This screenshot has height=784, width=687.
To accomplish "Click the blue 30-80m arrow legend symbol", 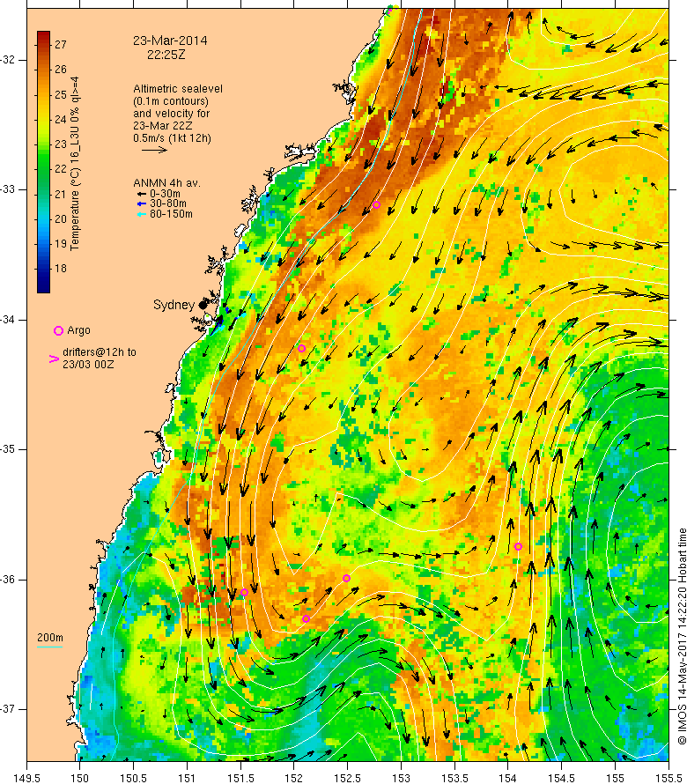I will (x=142, y=203).
